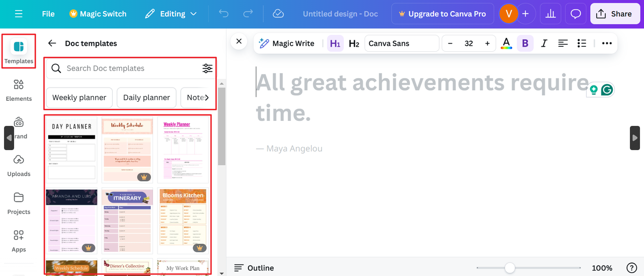Open the hamburger main menu
The width and height of the screenshot is (644, 276).
[19, 14]
